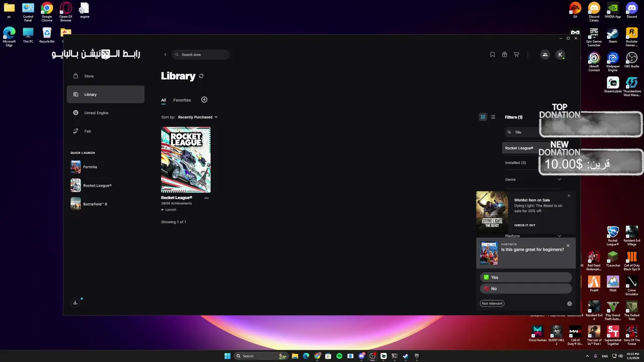The width and height of the screenshot is (644, 362).
Task: Open Wallpaper Engine desktop shortcut
Action: (x=613, y=62)
